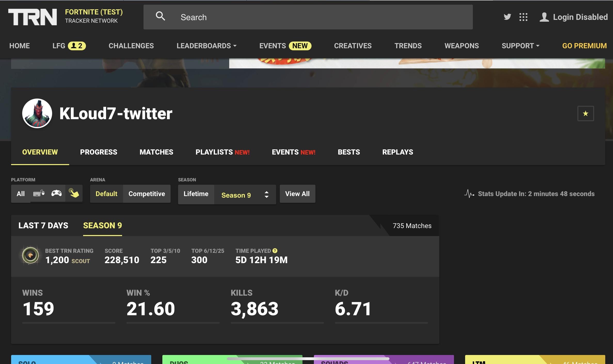Click the TRN rating Scout badge icon
This screenshot has height=364, width=613.
point(30,255)
